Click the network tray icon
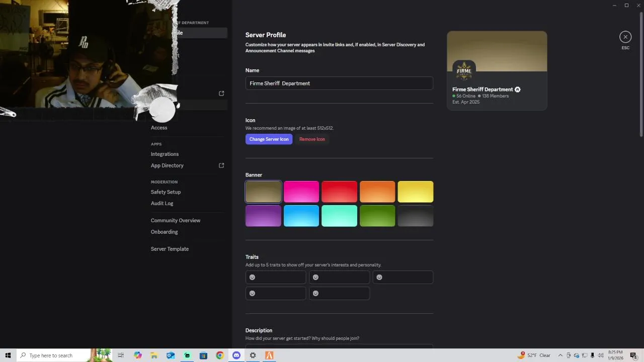This screenshot has height=362, width=644. 584,355
